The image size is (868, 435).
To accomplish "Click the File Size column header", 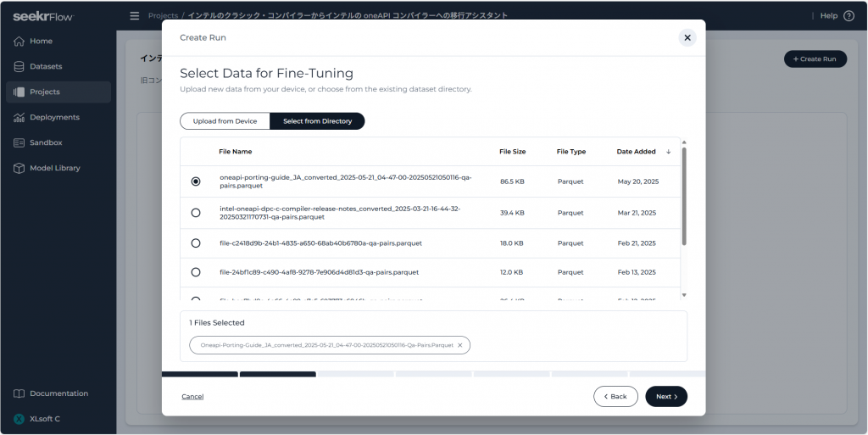I will coord(513,152).
